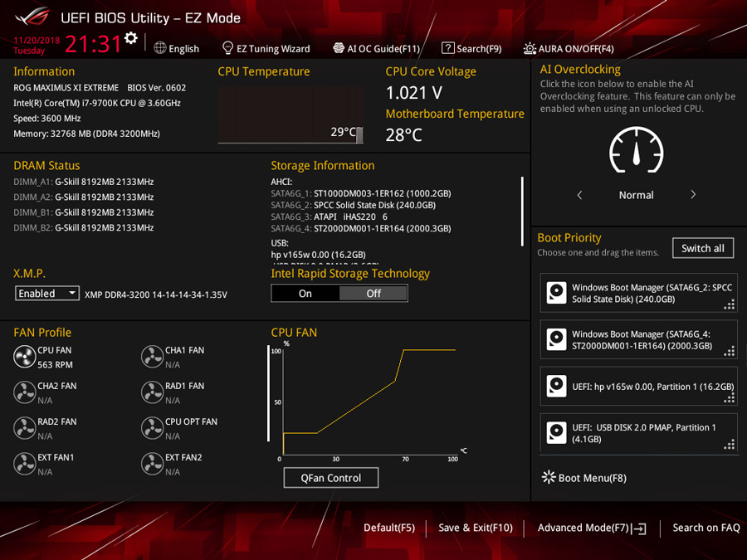This screenshot has height=560, width=747.
Task: Turn Intel Rapid Storage Technology Off
Action: click(373, 294)
